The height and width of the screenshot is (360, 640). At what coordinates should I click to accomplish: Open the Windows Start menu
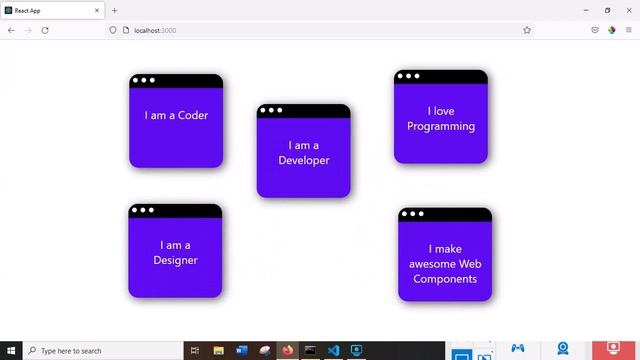11,351
